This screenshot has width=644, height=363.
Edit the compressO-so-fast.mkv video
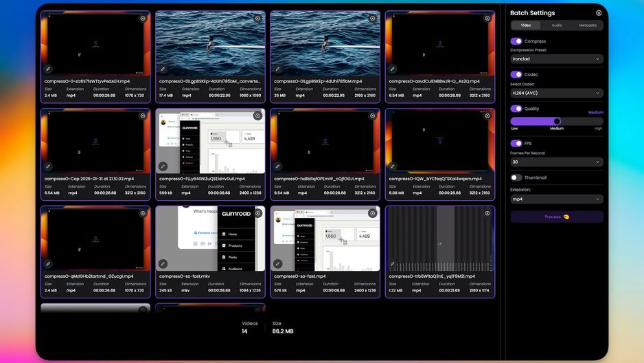coord(163,263)
